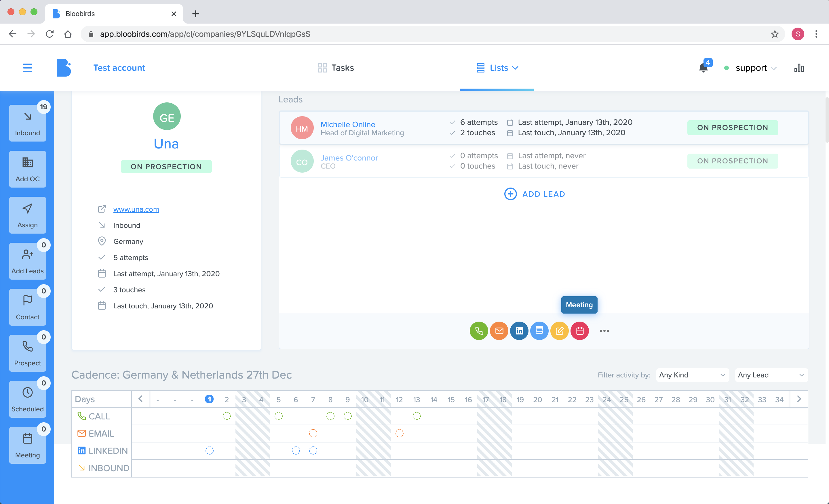829x504 pixels.
Task: Click James O'connor's ON PROSPECTION status
Action: point(733,161)
